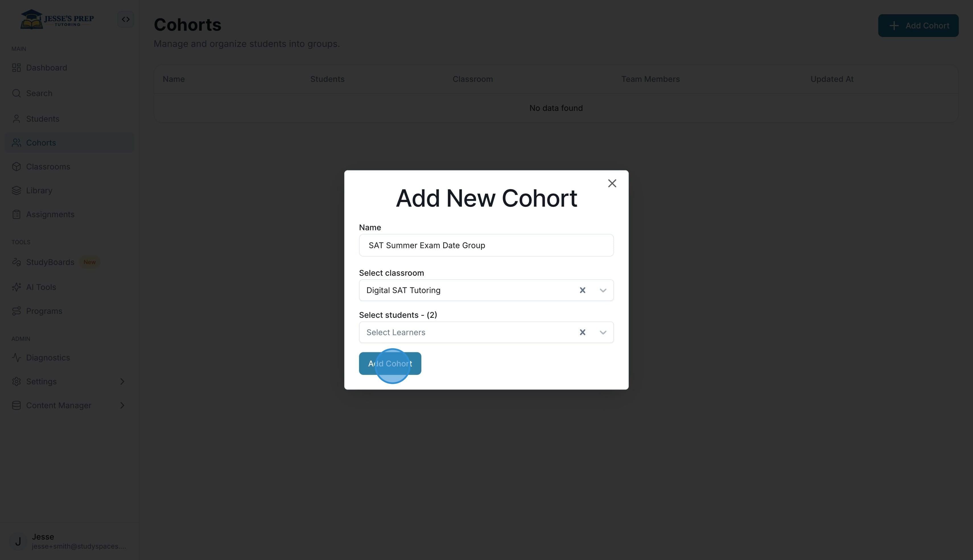Screen dimensions: 973x560
Task: Click the Settings gear icon
Action: (x=16, y=381)
